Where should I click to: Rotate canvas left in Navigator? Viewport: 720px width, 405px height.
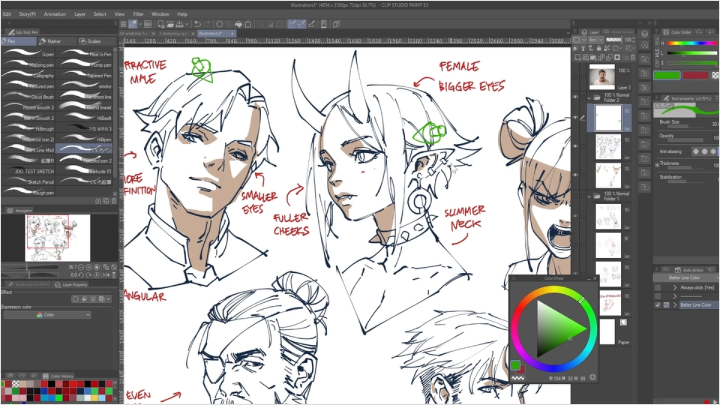pos(81,275)
